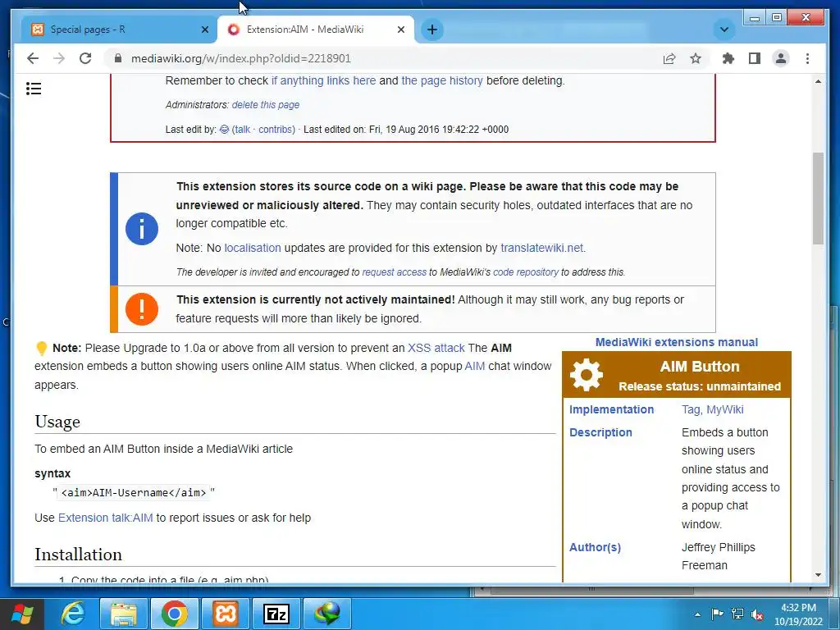Click the browser forward arrow
This screenshot has width=840, height=630.
point(59,58)
